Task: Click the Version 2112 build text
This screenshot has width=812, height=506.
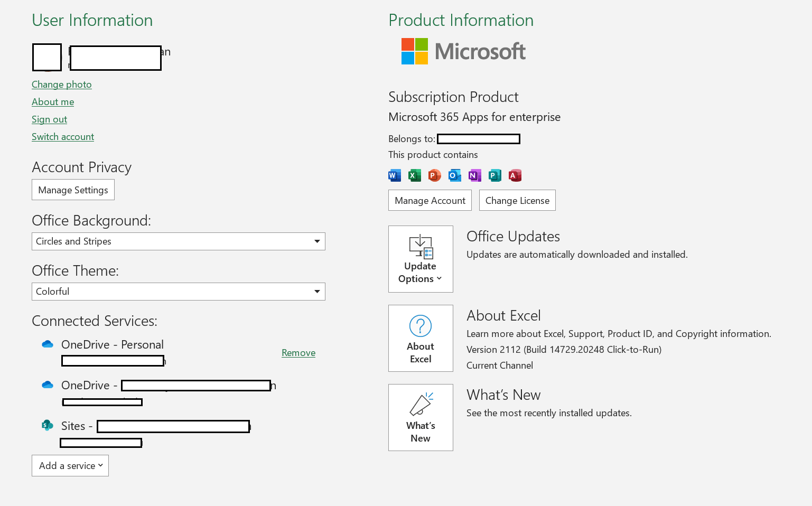Action: pyautogui.click(x=564, y=350)
